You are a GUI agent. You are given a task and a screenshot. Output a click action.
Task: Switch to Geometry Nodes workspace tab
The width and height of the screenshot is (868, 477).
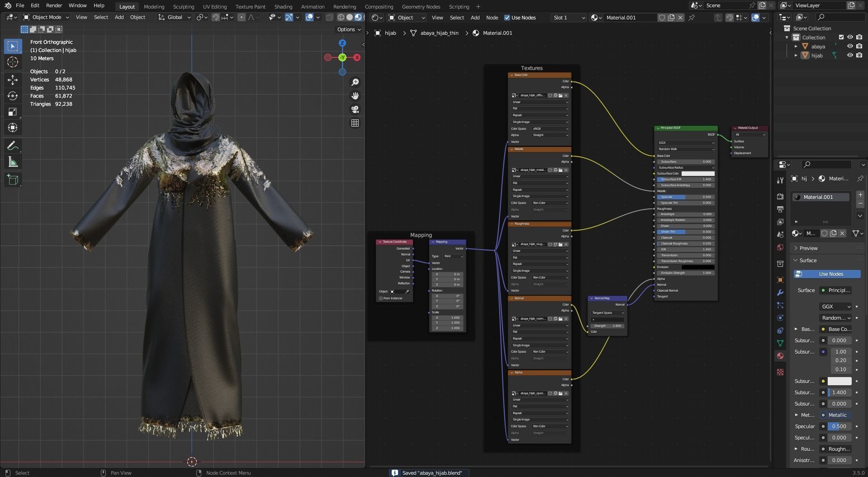[421, 6]
